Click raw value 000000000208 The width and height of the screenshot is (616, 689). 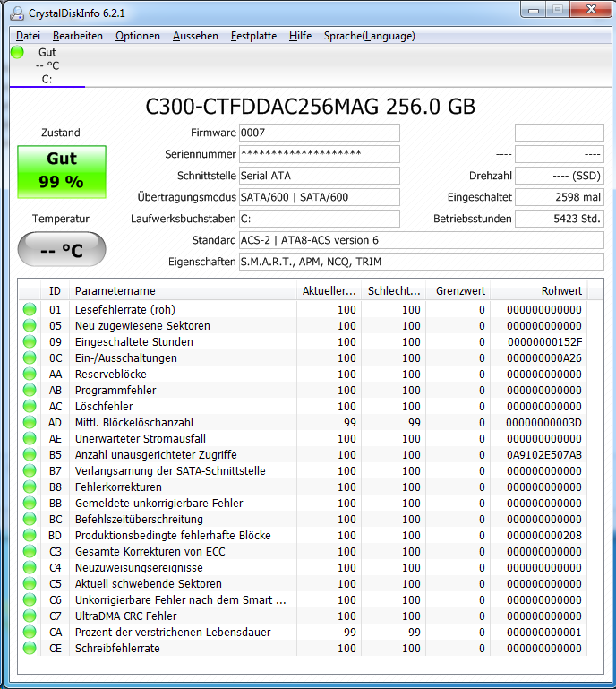point(544,535)
